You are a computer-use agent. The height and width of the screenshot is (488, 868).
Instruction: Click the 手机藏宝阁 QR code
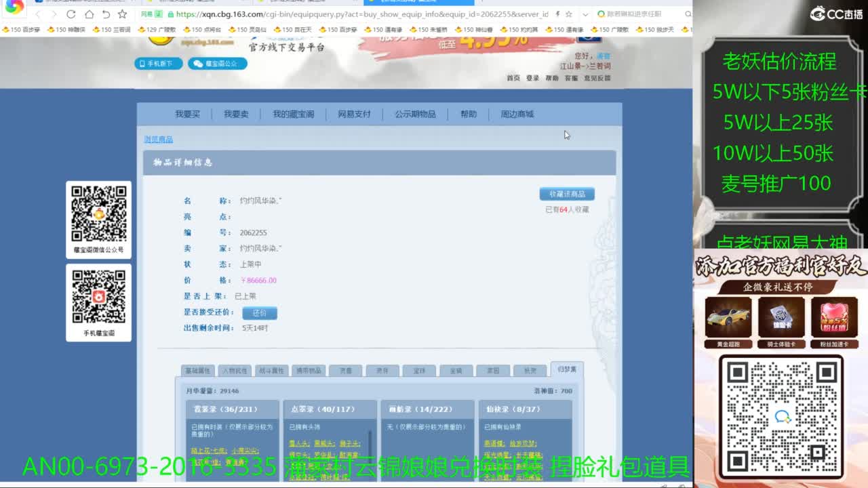(x=99, y=297)
